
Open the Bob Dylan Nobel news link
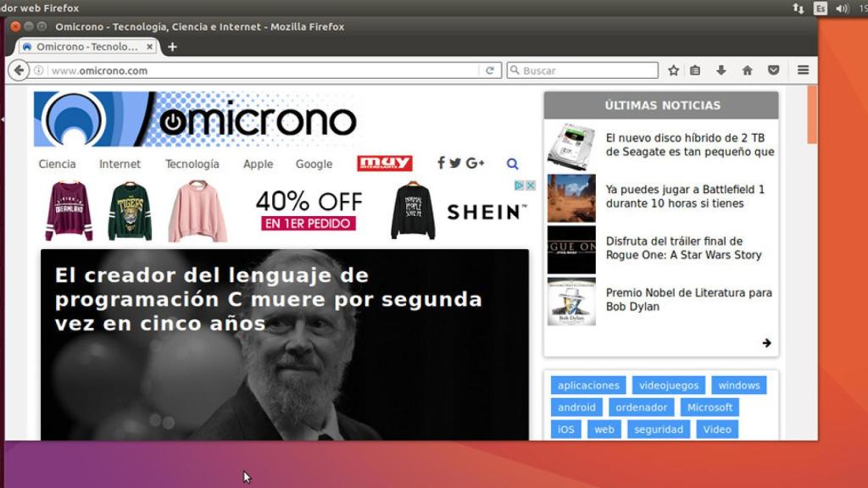(688, 300)
